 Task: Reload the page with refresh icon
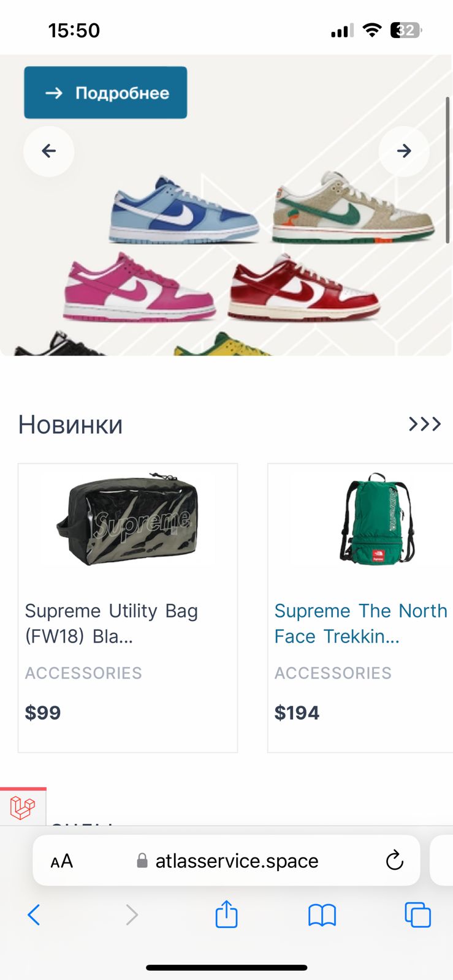395,861
